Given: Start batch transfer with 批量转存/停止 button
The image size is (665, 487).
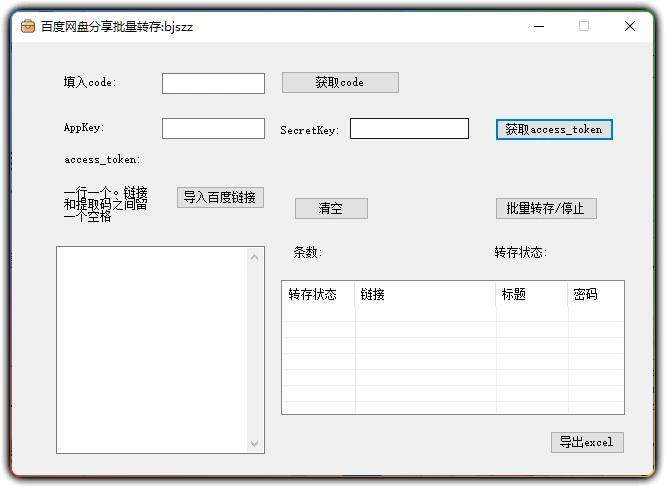Looking at the screenshot, I should tap(546, 208).
